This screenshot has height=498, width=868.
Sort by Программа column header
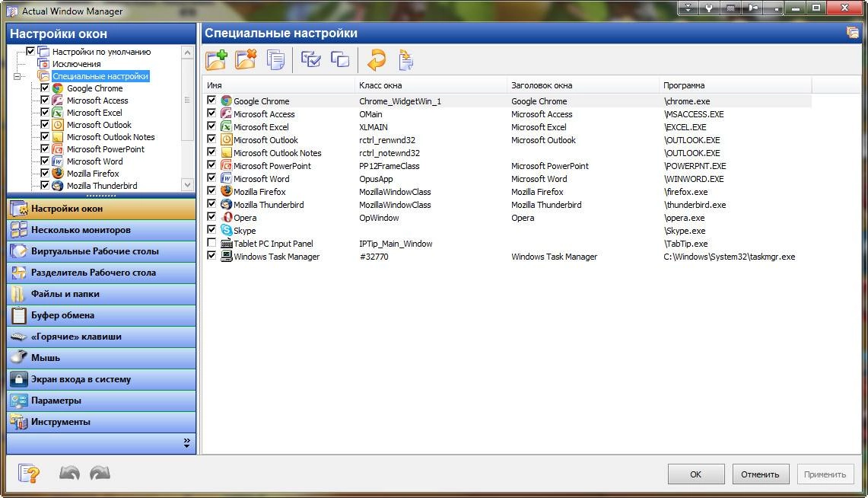[x=735, y=85]
